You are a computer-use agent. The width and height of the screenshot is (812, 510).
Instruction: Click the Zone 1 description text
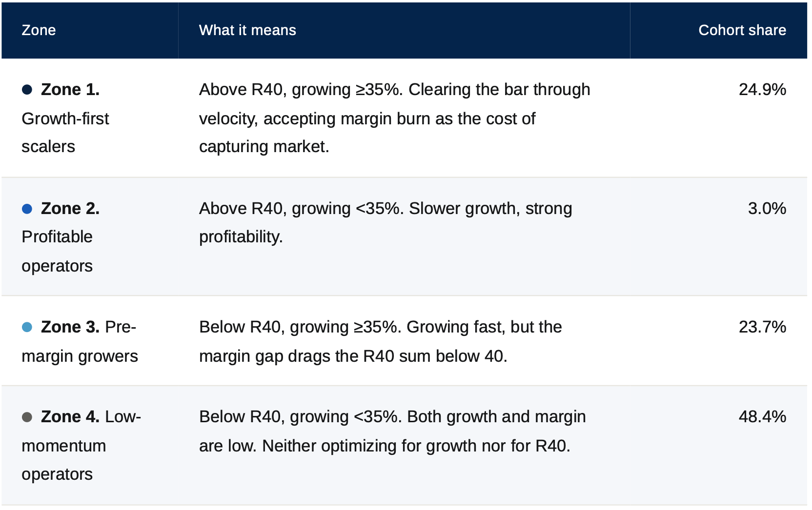(x=394, y=118)
